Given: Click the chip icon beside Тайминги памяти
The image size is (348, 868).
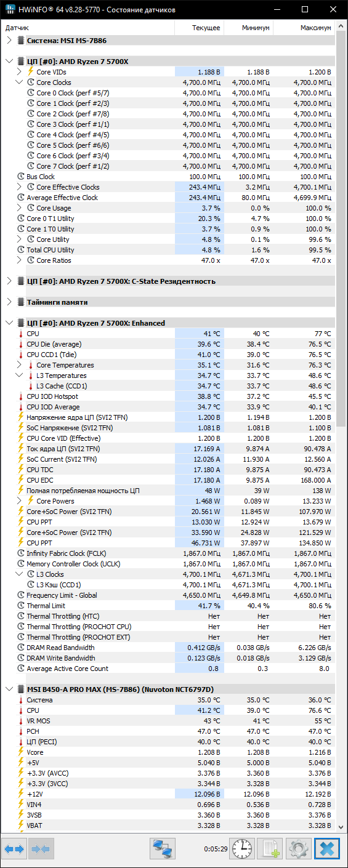Looking at the screenshot, I should tap(21, 302).
